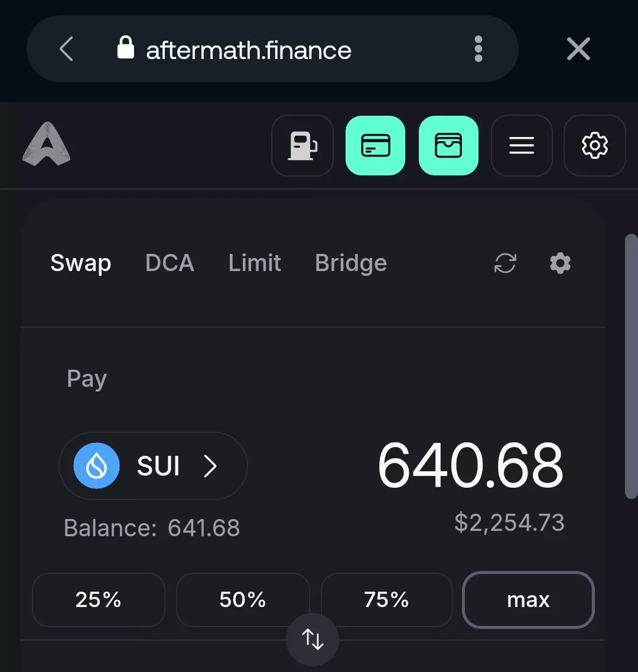
Task: Open the hamburger menu
Action: point(522,146)
